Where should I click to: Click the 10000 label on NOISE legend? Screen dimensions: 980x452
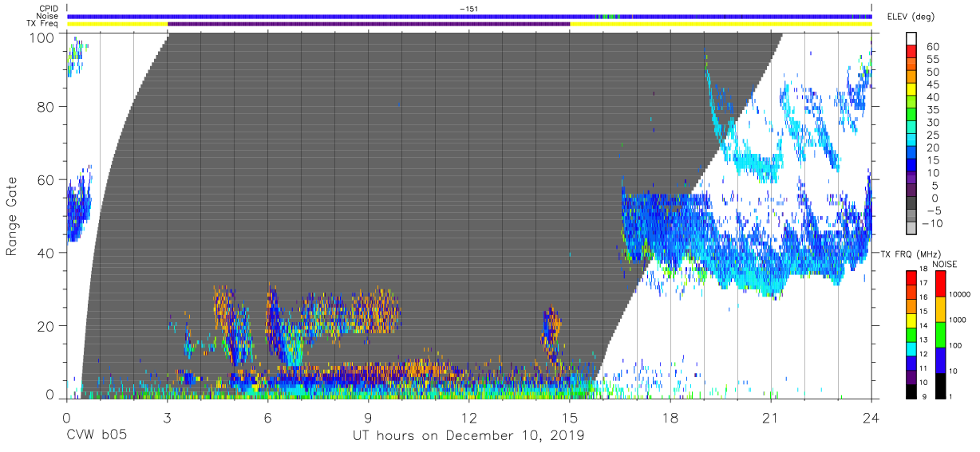tap(962, 296)
